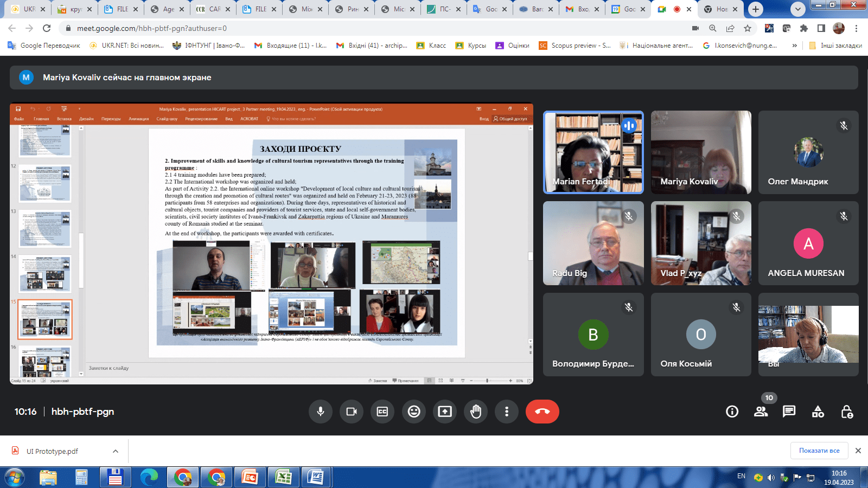Open the Google Переводчик bookmark

coord(44,46)
